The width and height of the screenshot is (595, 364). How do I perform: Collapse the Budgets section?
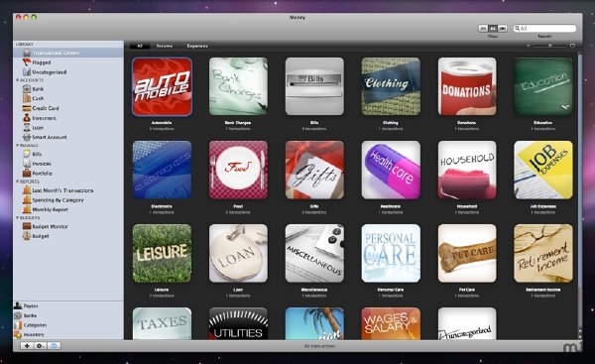point(17,217)
